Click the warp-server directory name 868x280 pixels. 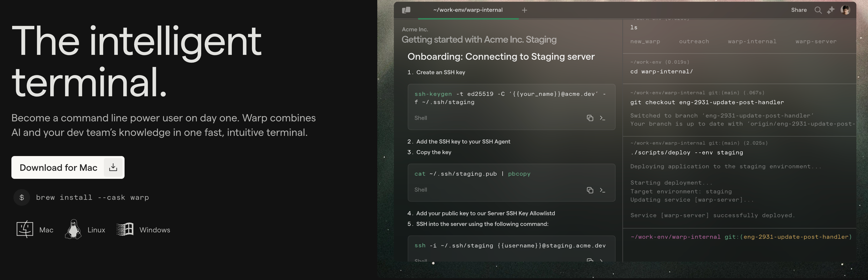[x=816, y=41]
